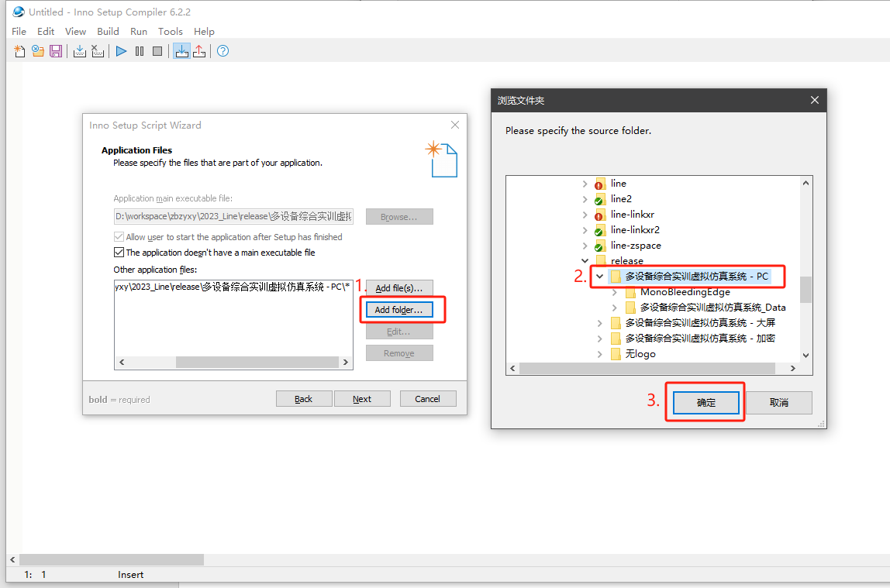
Task: Open the File menu
Action: pyautogui.click(x=19, y=31)
